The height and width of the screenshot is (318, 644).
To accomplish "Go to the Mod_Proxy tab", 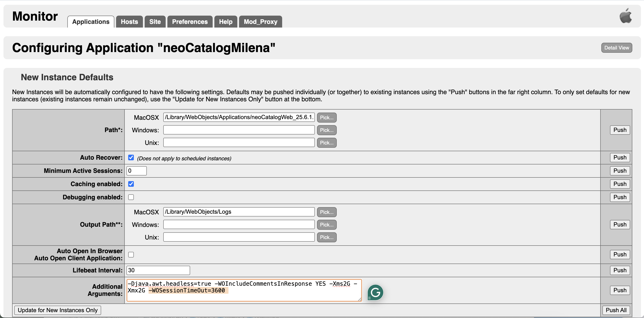I will point(260,22).
